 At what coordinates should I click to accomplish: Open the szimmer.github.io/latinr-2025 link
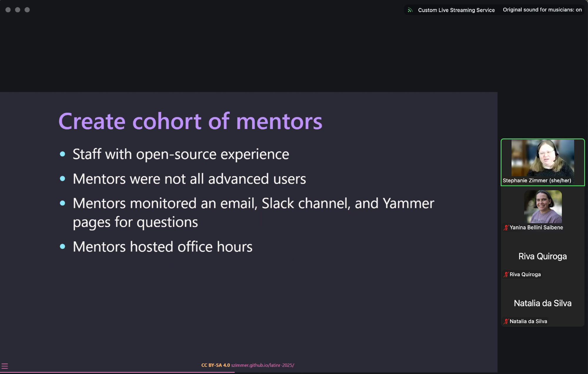pos(263,365)
